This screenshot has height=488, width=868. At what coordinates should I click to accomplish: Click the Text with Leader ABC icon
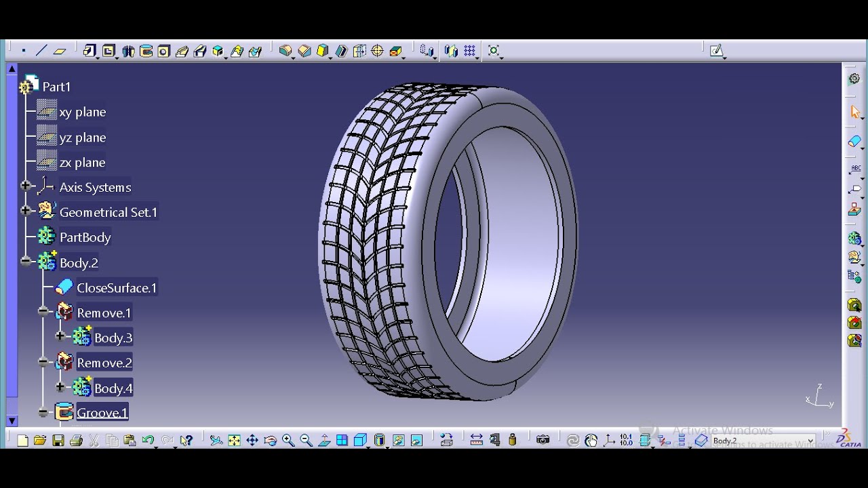pyautogui.click(x=854, y=169)
